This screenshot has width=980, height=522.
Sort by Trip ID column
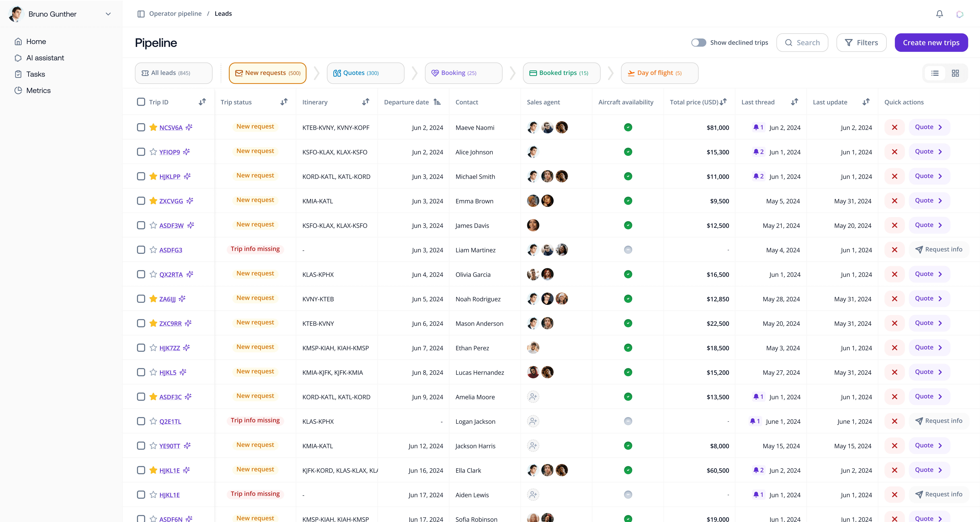(x=202, y=102)
